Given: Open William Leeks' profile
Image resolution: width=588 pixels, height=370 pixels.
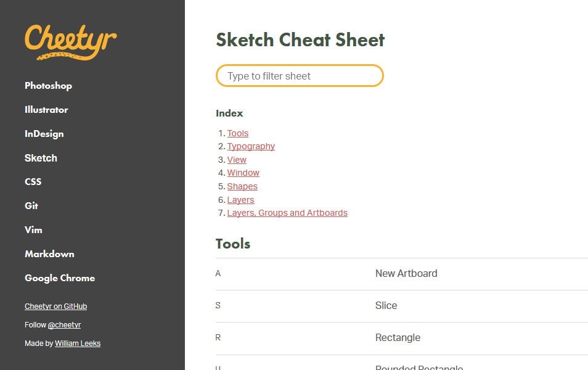Looking at the screenshot, I should point(78,343).
